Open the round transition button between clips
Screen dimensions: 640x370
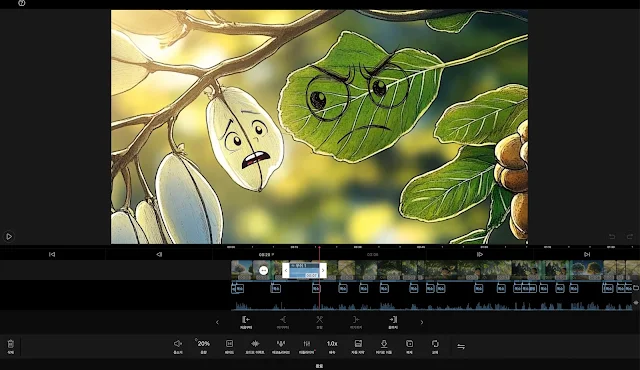264,270
